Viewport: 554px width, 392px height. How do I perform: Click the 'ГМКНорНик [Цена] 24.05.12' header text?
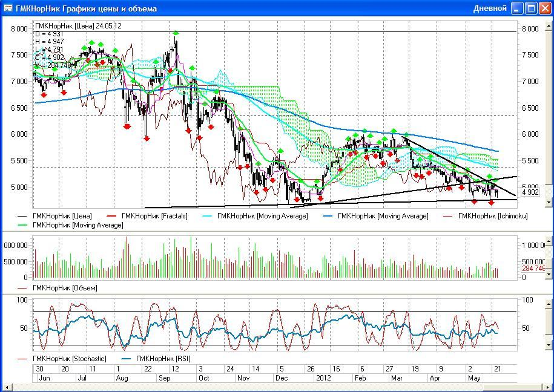point(78,26)
